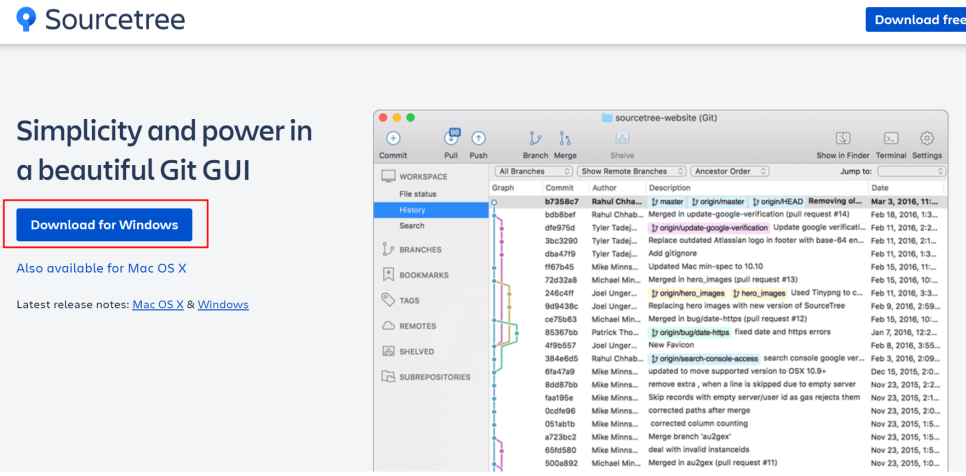Click the origin/hero_images label

(688, 293)
